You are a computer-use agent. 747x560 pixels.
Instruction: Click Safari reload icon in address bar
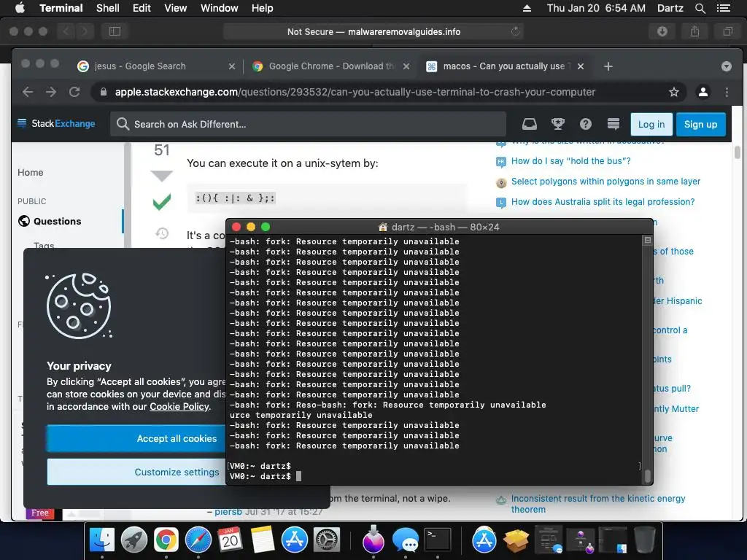tap(515, 31)
